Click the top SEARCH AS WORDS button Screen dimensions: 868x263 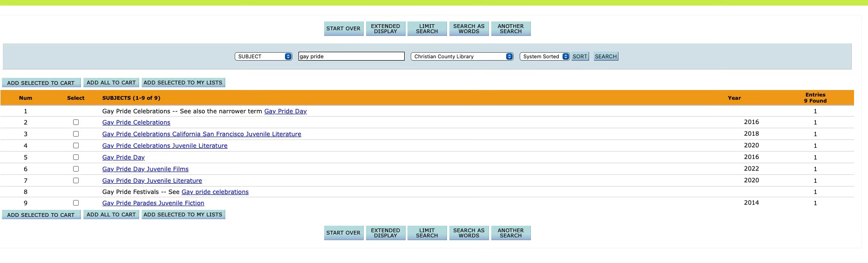pyautogui.click(x=469, y=28)
